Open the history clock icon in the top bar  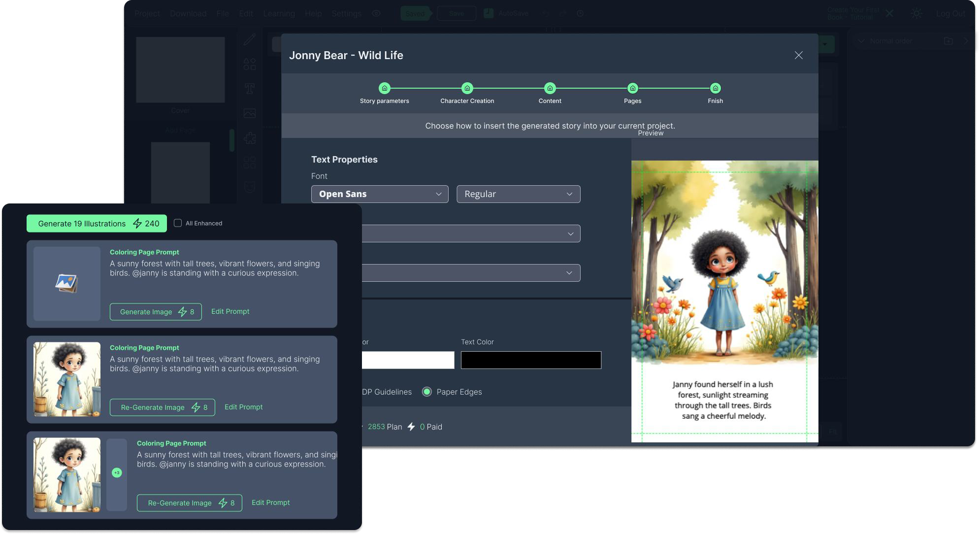click(580, 14)
